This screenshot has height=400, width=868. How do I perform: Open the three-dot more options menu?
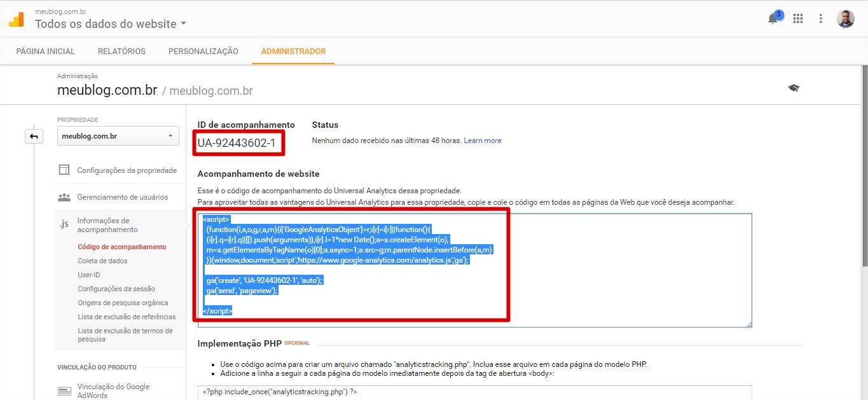(821, 18)
